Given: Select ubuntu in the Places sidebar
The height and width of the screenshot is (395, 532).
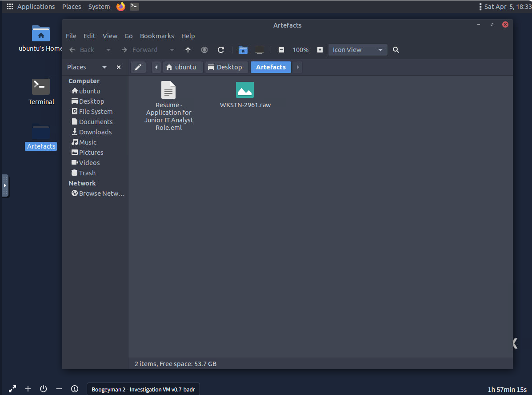Looking at the screenshot, I should 85,91.
